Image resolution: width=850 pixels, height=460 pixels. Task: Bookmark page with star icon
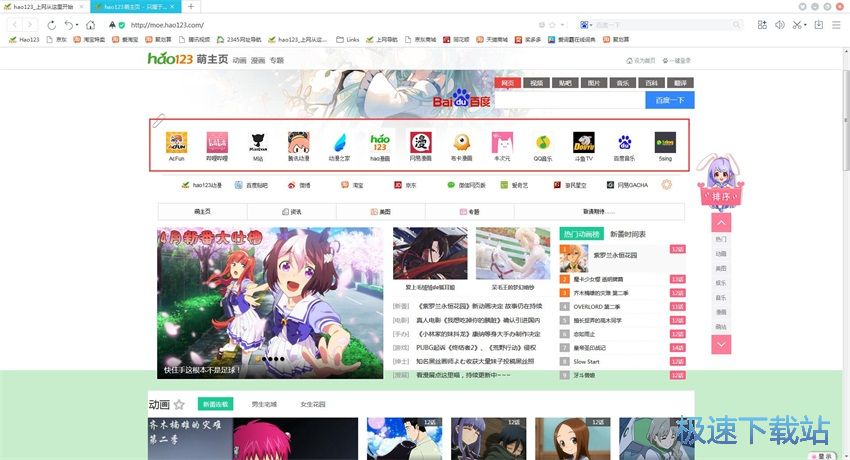(x=552, y=25)
